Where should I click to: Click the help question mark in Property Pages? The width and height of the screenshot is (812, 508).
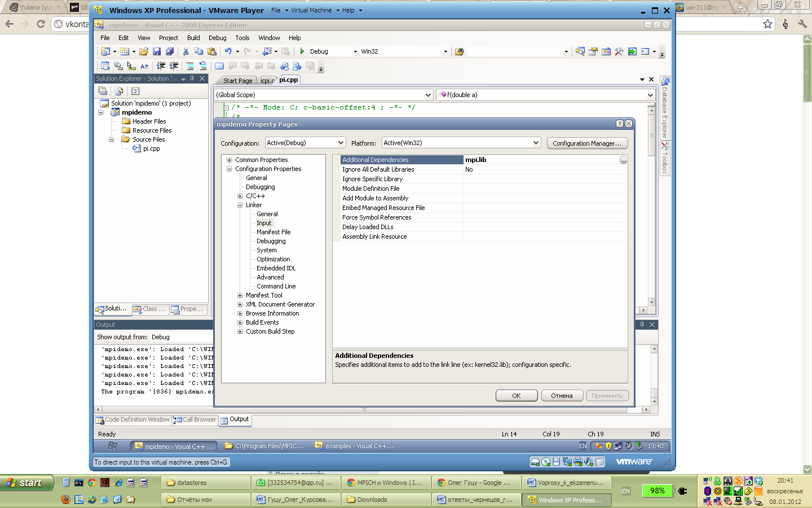click(620, 124)
